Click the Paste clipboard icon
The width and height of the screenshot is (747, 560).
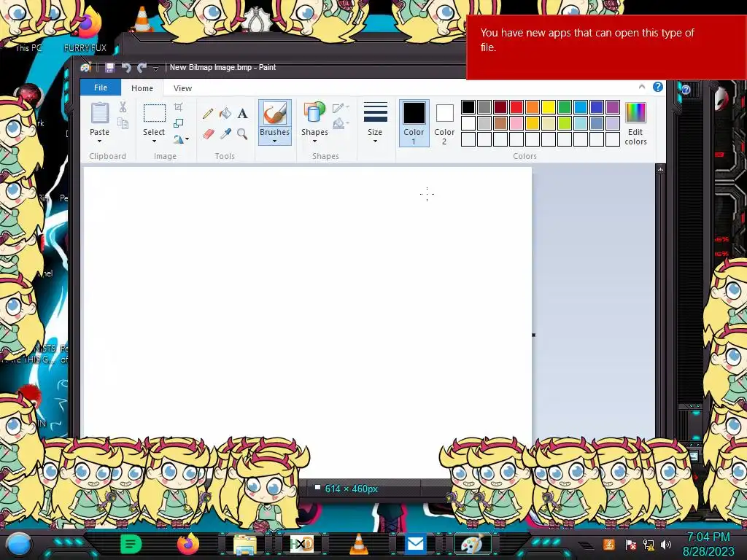99,113
